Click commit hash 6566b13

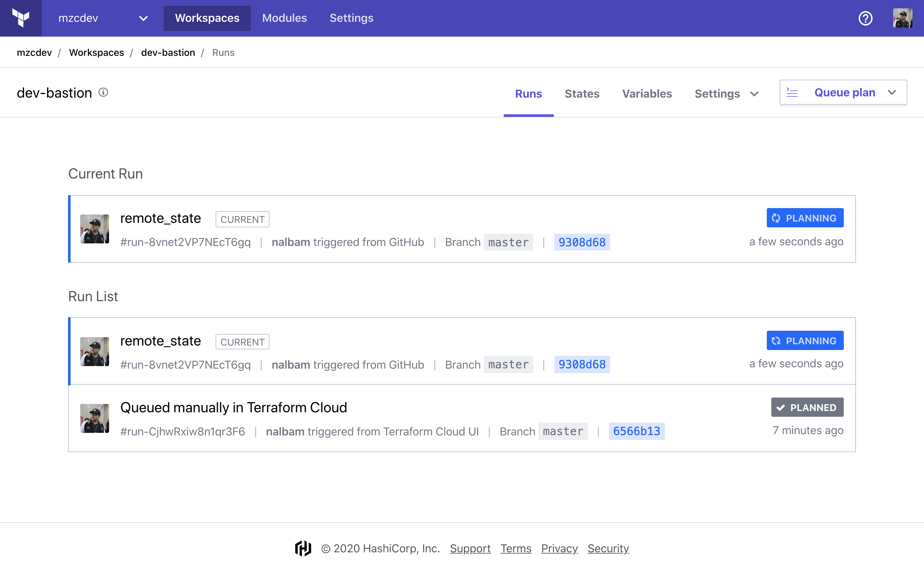pos(637,431)
